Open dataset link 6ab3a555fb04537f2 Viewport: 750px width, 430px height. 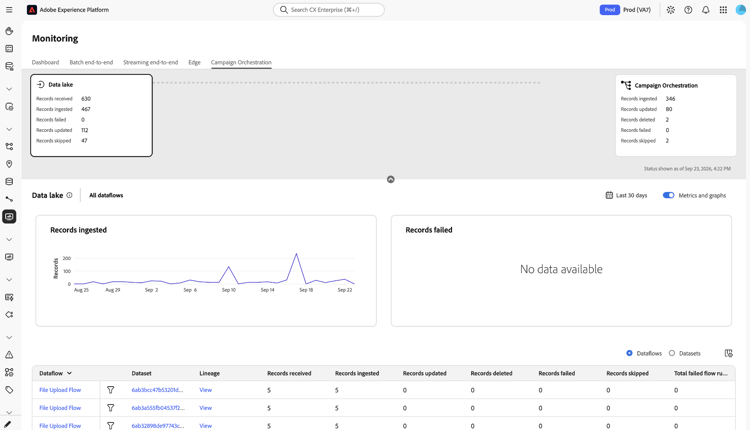click(x=158, y=408)
